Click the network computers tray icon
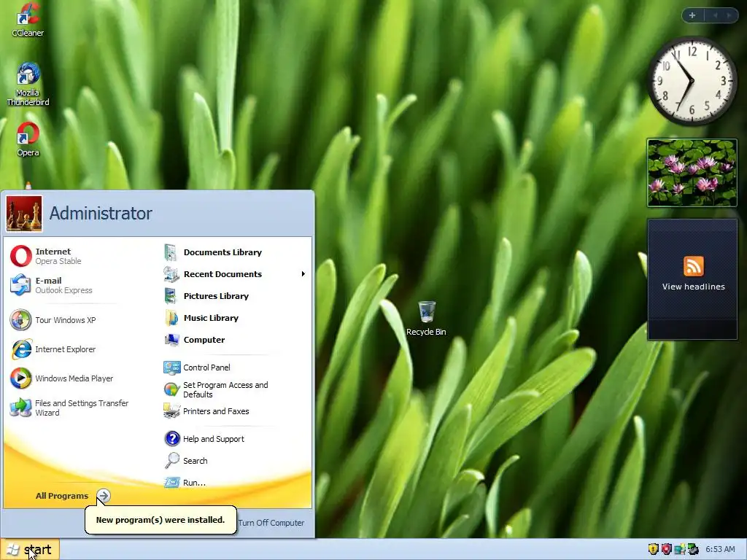The image size is (747, 560). coord(680,550)
